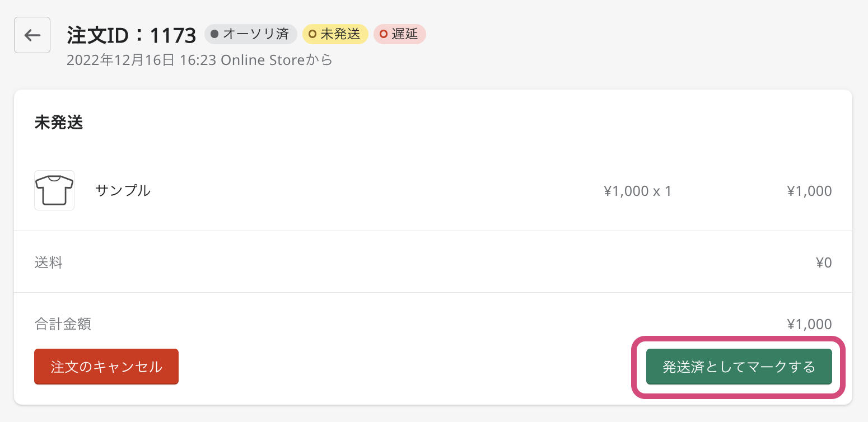868x422 pixels.
Task: Click the サンプル line total ¥1,000
Action: click(809, 191)
